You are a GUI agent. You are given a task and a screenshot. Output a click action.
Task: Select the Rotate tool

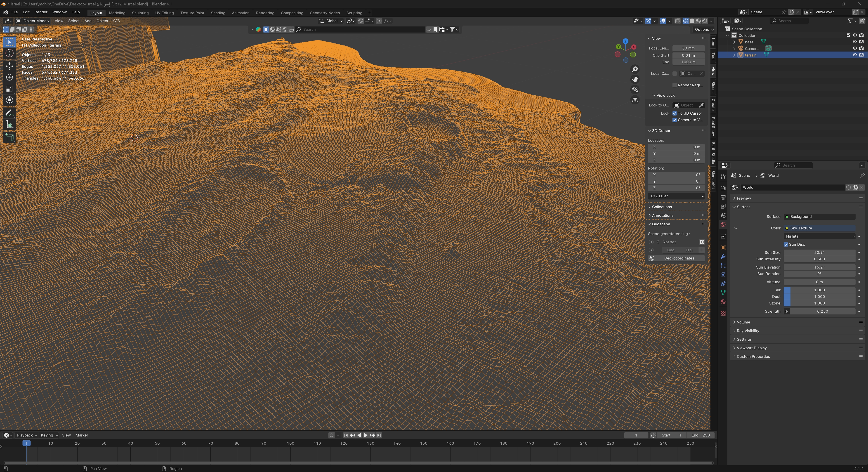coord(9,78)
